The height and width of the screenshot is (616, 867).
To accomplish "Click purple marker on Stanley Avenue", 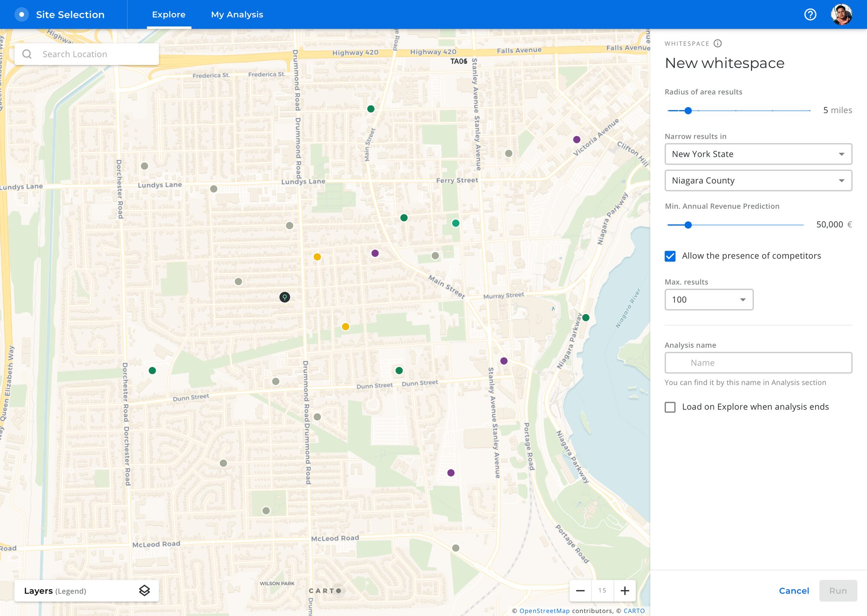I will pyautogui.click(x=504, y=361).
